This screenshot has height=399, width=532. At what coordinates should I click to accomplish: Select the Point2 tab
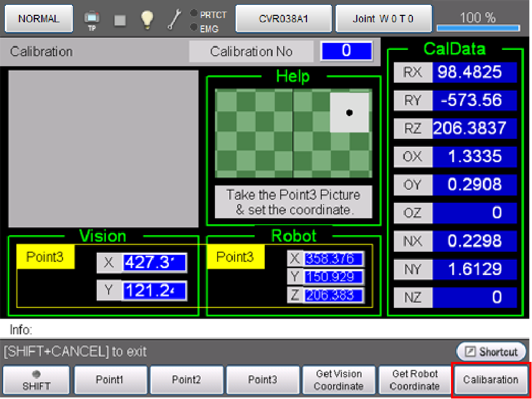(186, 380)
